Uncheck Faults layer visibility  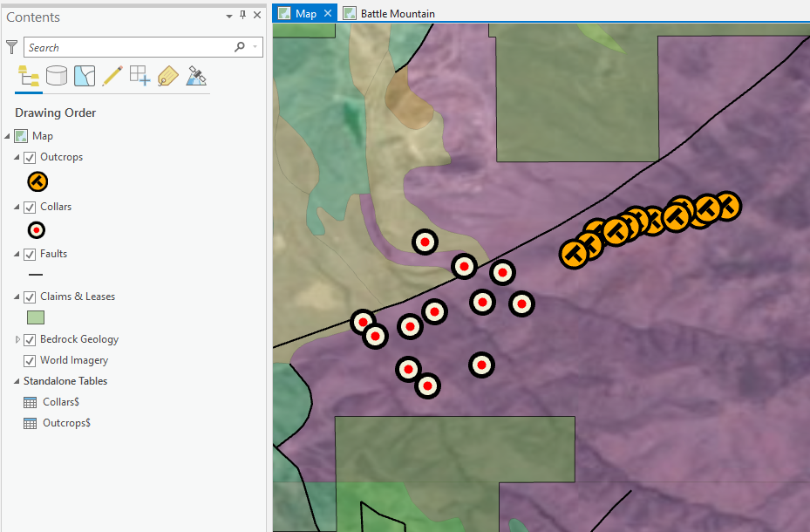[x=30, y=254]
